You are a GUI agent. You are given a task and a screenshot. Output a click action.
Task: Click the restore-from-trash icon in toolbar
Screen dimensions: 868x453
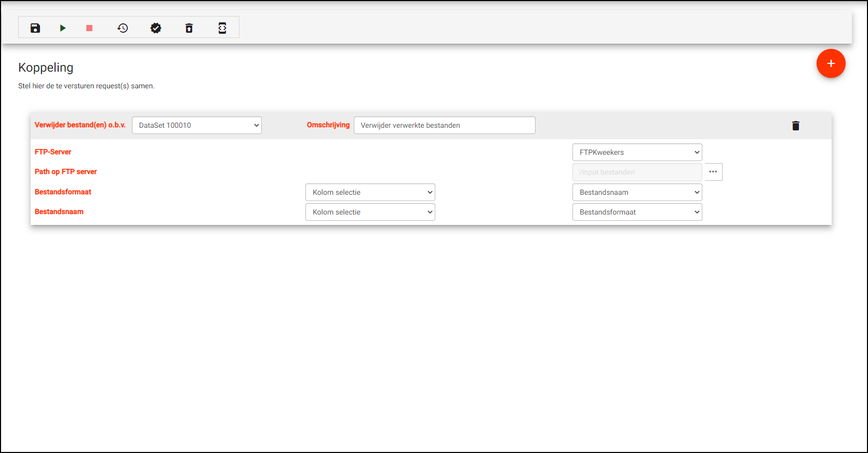tap(189, 28)
